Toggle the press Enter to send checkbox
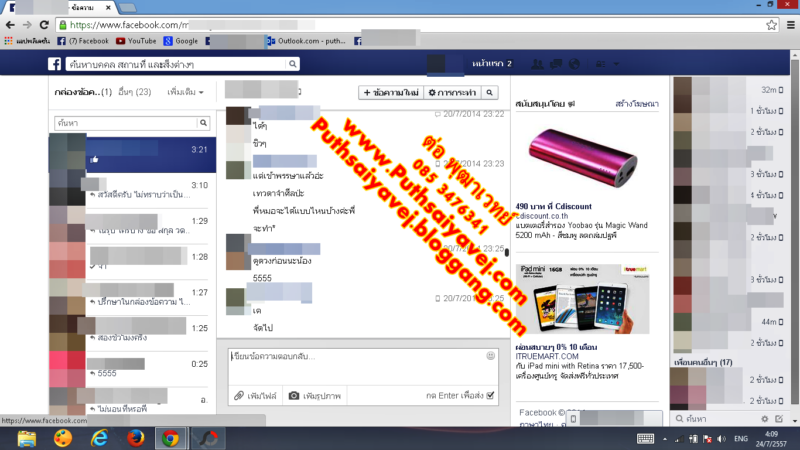The image size is (800, 450). [490, 395]
